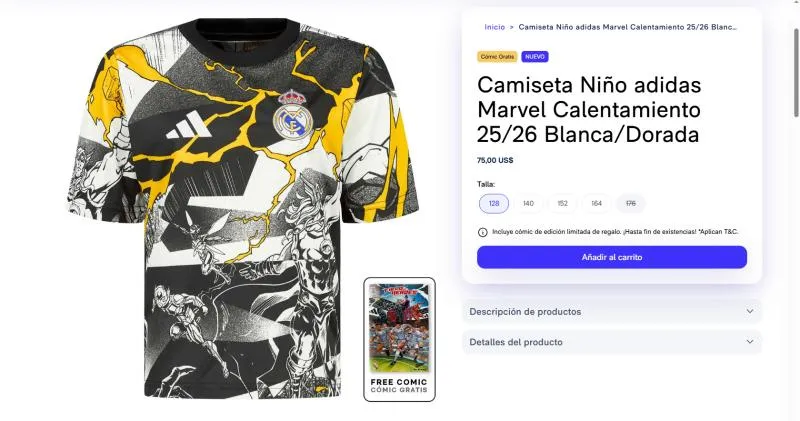The width and height of the screenshot is (800, 421).
Task: Click the Real Madrid crest on the shirt
Action: [x=292, y=115]
